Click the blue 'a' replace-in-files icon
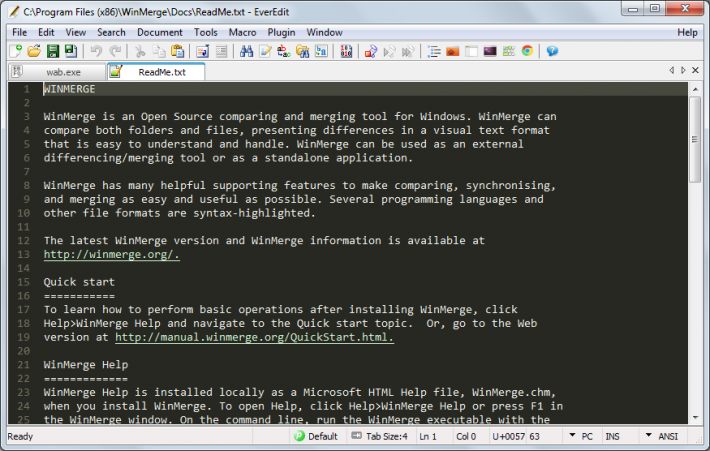Image resolution: width=710 pixels, height=451 pixels. point(321,51)
